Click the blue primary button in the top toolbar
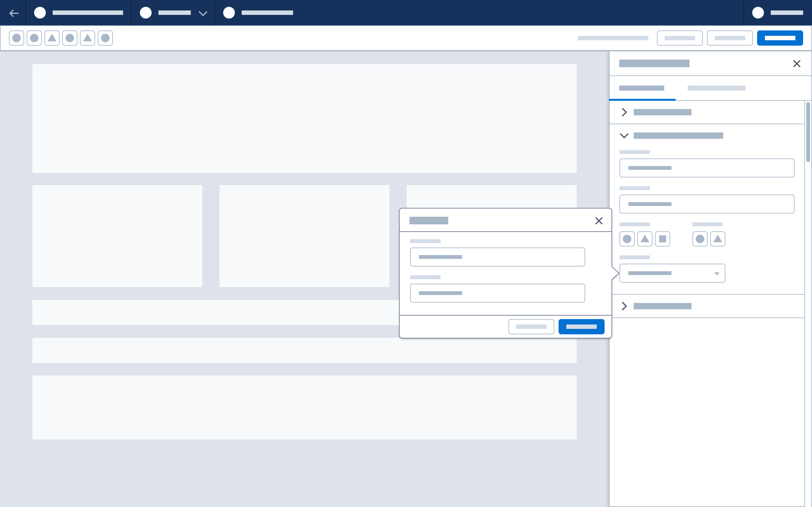The image size is (812, 507). click(780, 38)
